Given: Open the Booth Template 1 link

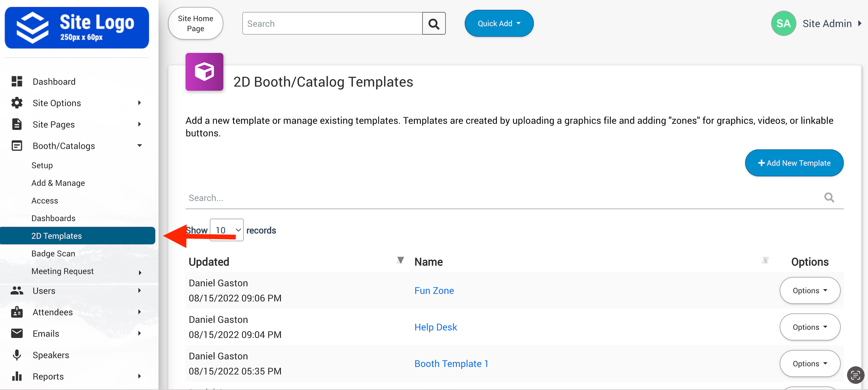Looking at the screenshot, I should [451, 364].
